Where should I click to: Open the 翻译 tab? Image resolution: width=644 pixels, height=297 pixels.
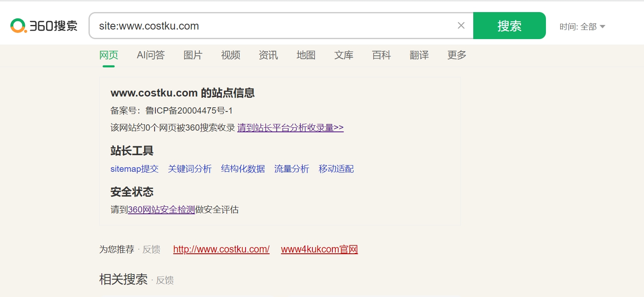click(x=419, y=55)
